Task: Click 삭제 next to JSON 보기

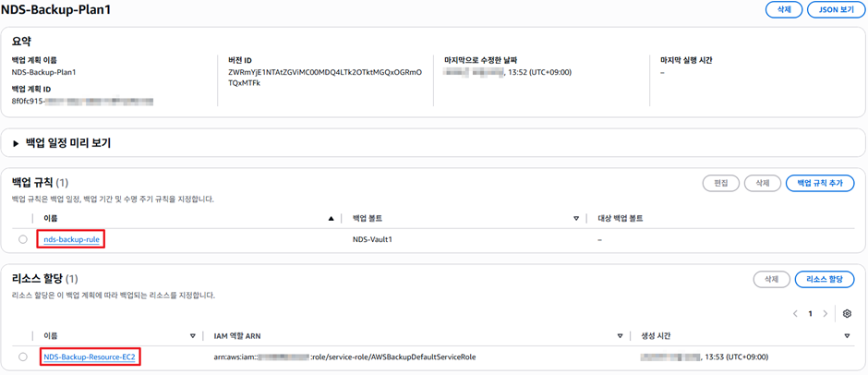Action: (783, 10)
